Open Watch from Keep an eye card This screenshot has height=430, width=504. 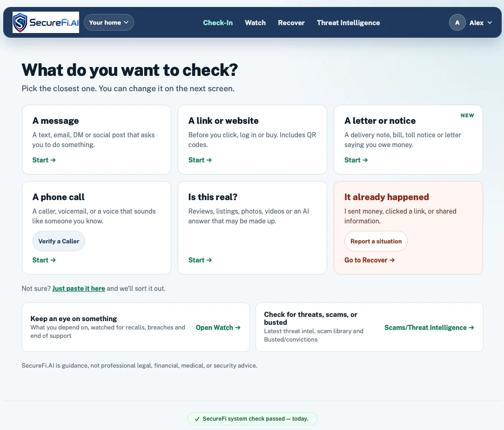point(218,328)
